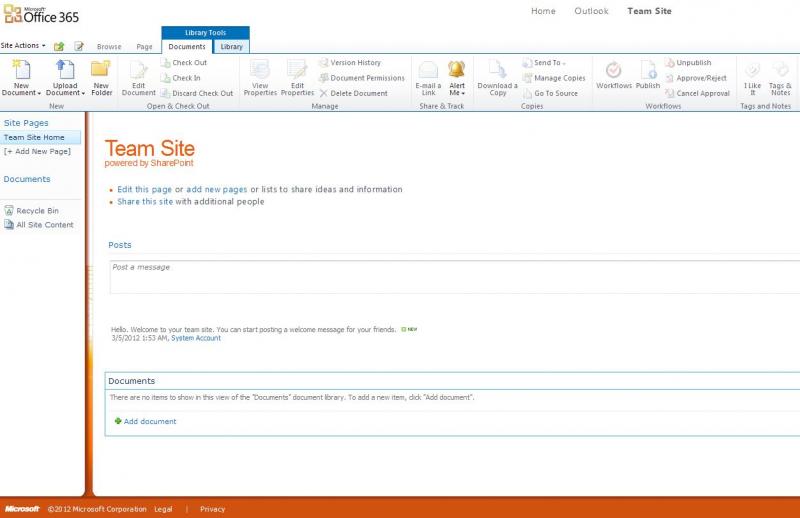Screen dimensions: 800x518
Task: Open the Workflows icon
Action: click(614, 70)
